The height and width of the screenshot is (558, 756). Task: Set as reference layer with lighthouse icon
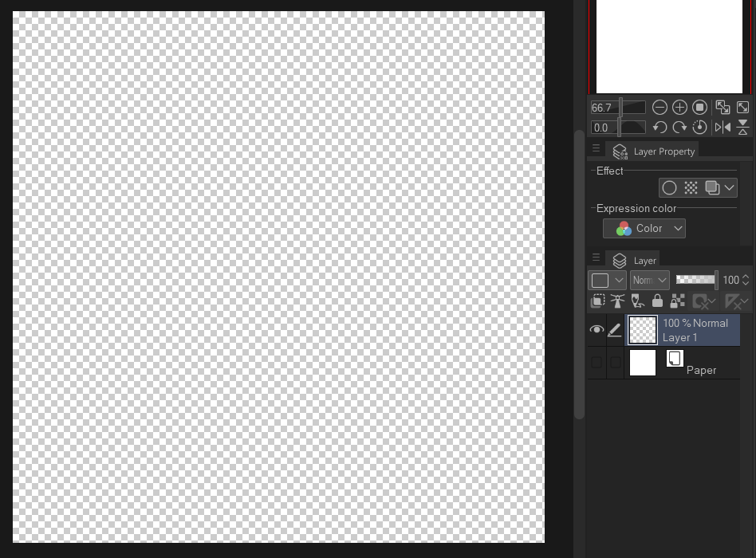[x=617, y=301]
